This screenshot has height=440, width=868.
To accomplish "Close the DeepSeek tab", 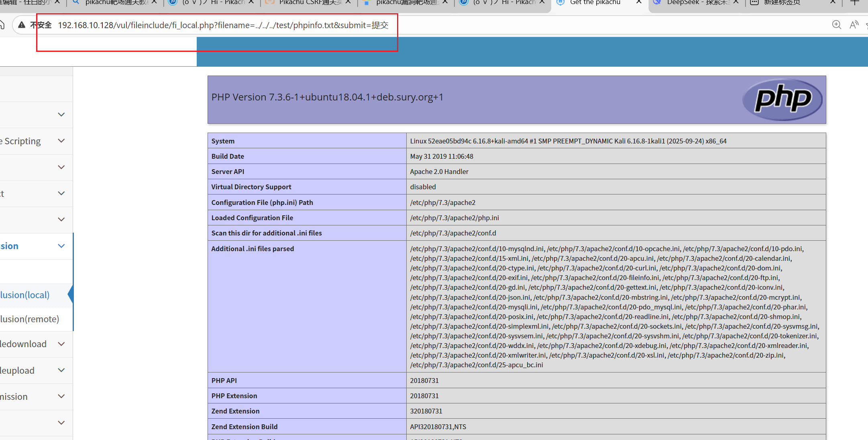I will pos(736,2).
